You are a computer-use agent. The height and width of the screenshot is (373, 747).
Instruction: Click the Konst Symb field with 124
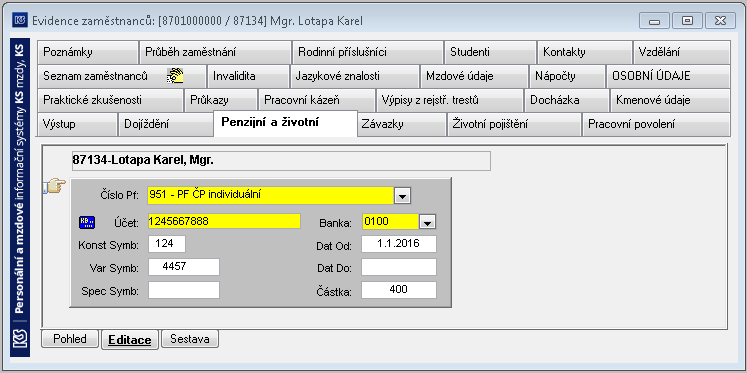167,244
